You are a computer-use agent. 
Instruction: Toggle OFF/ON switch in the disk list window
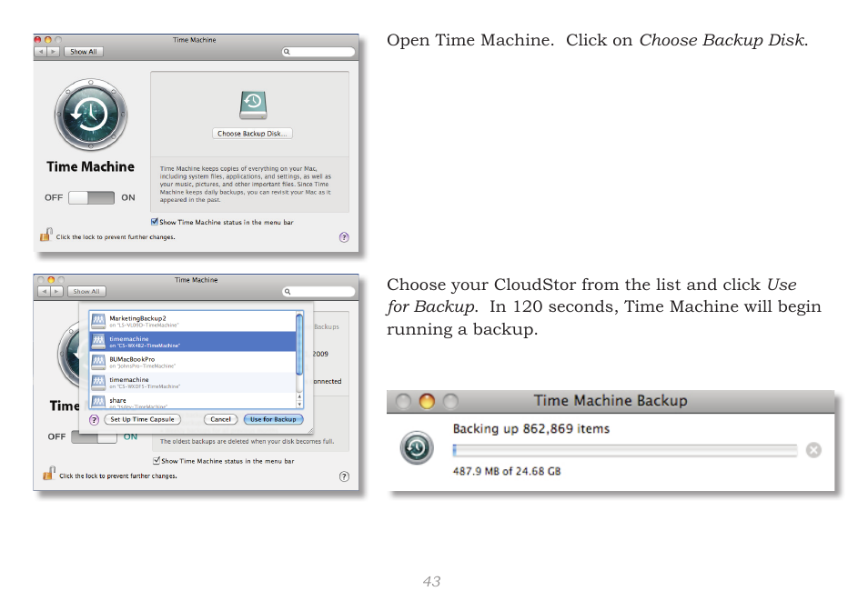coord(94,436)
